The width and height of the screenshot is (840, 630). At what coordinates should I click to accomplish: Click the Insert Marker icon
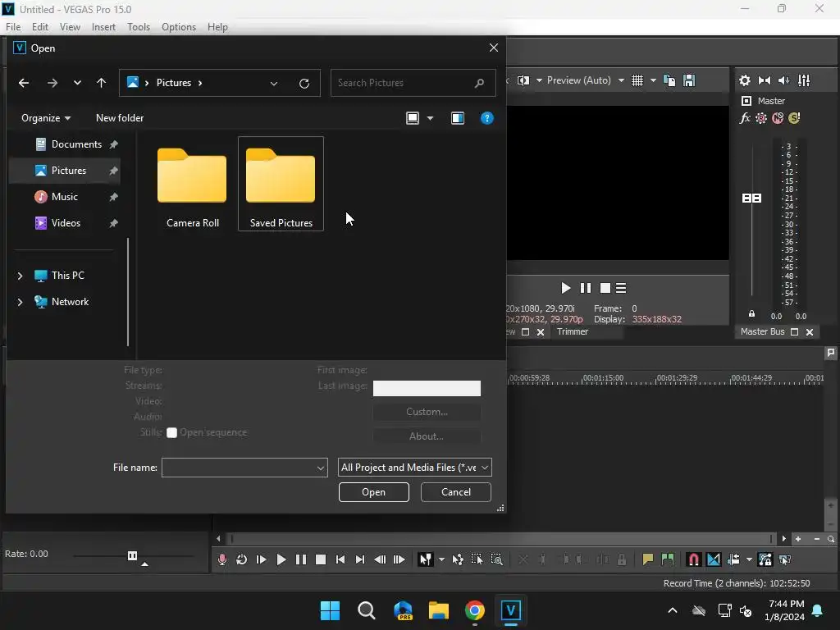[648, 559]
